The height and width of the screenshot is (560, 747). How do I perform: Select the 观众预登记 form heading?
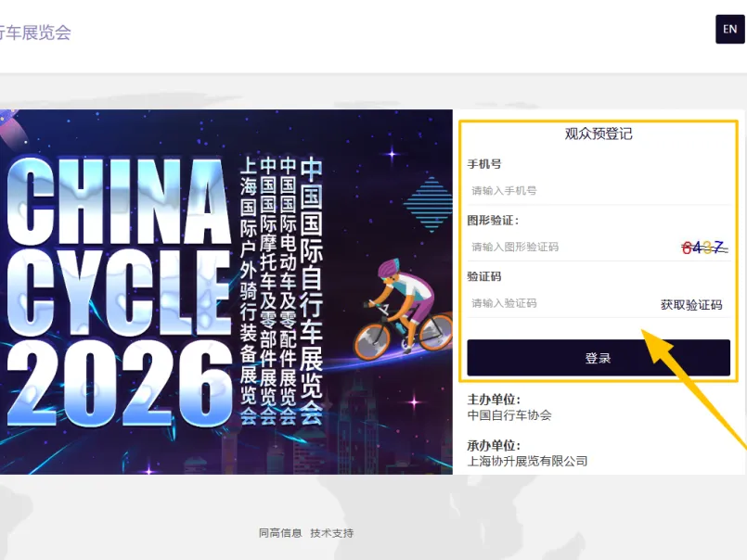click(x=599, y=134)
